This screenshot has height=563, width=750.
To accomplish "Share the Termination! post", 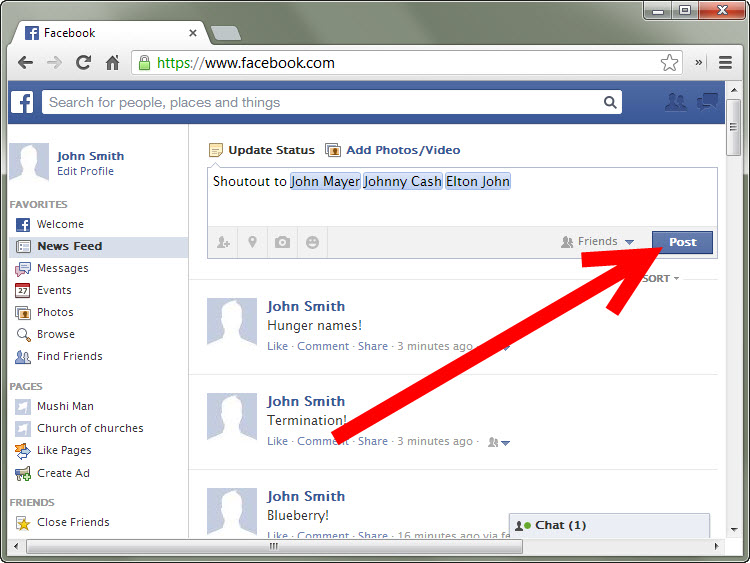I will [373, 441].
